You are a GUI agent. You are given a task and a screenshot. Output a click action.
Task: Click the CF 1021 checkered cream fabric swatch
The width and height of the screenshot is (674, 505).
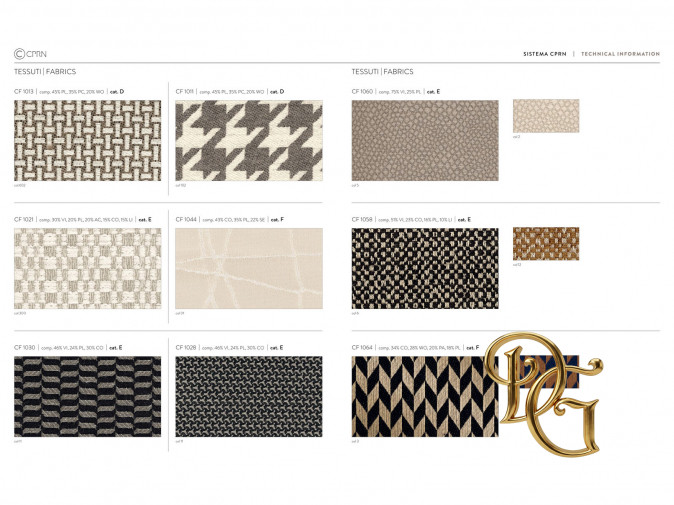click(87, 268)
